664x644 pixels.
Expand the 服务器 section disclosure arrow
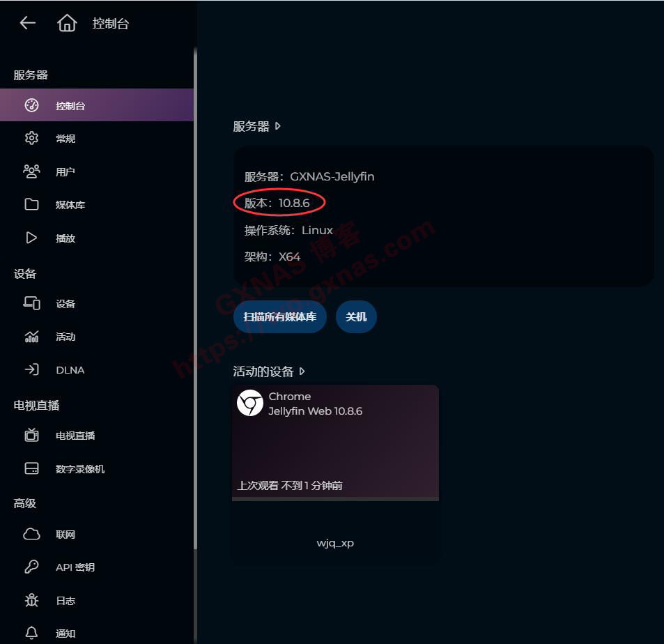[278, 126]
